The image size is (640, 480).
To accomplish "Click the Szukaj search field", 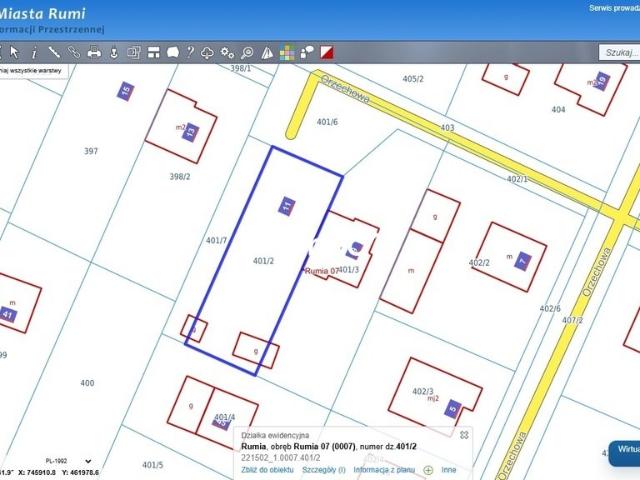I will point(619,52).
